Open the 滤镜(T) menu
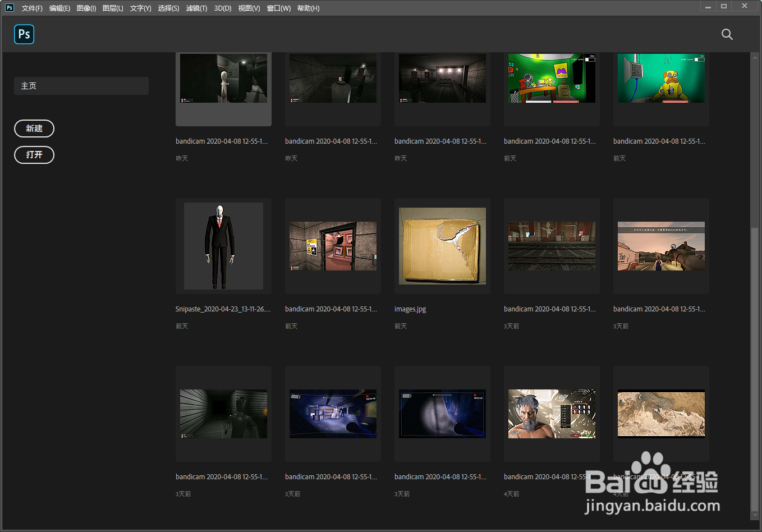This screenshot has height=532, width=762. (196, 8)
